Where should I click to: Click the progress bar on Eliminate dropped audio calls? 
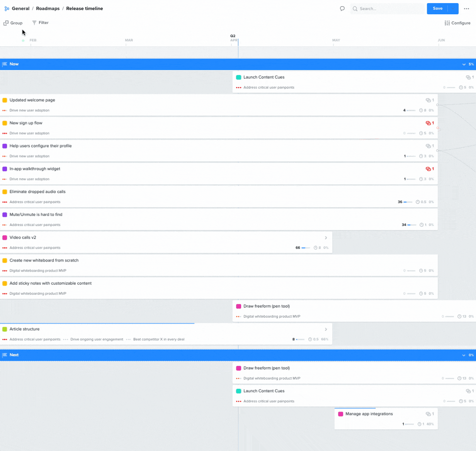408,202
